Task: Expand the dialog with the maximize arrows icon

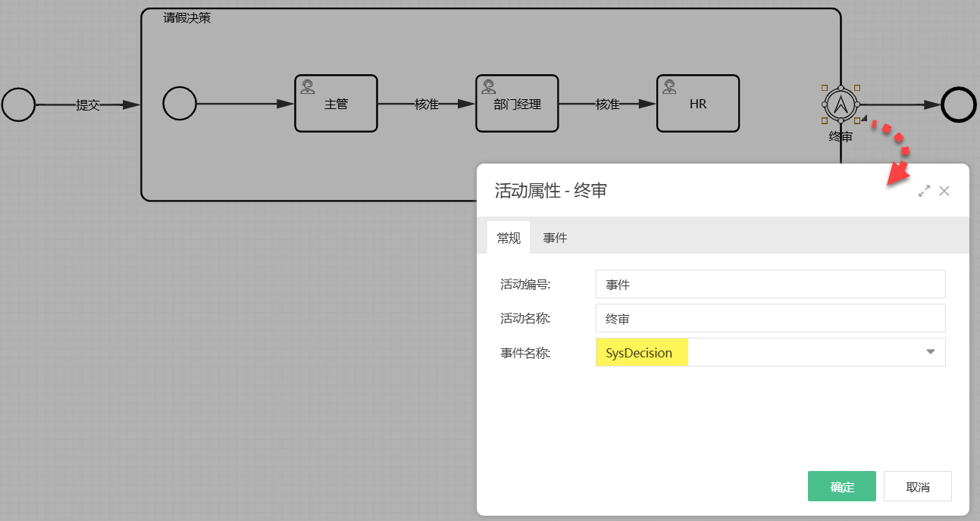Action: (x=923, y=191)
